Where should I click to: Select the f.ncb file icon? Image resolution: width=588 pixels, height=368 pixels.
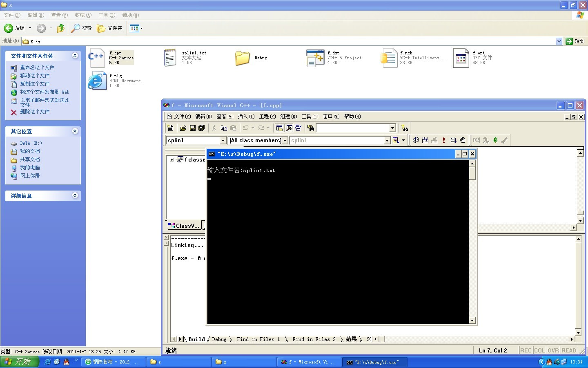[389, 58]
